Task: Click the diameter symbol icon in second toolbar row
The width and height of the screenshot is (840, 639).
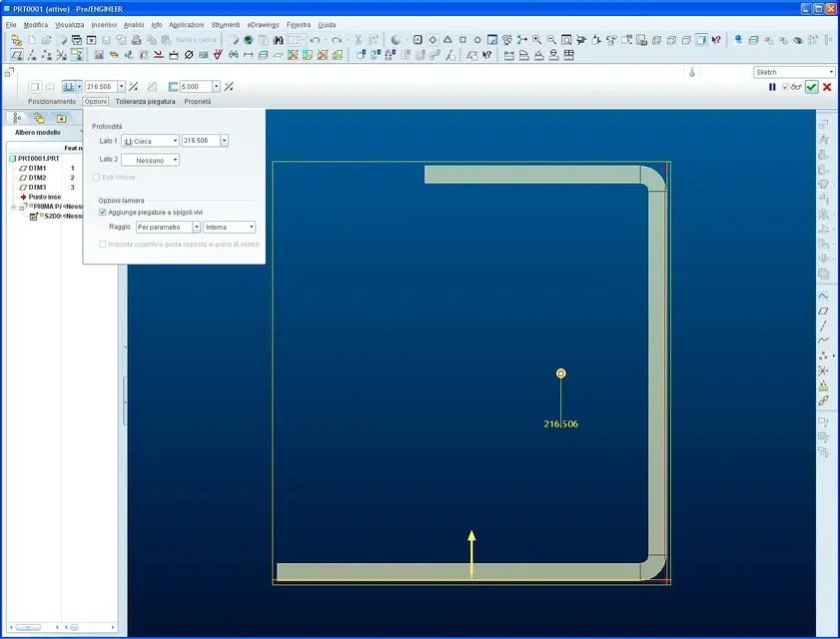Action: pyautogui.click(x=189, y=55)
